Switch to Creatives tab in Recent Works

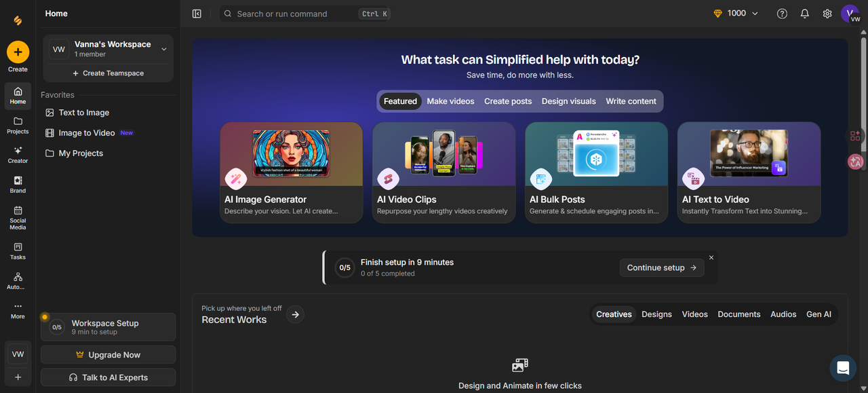click(x=614, y=314)
